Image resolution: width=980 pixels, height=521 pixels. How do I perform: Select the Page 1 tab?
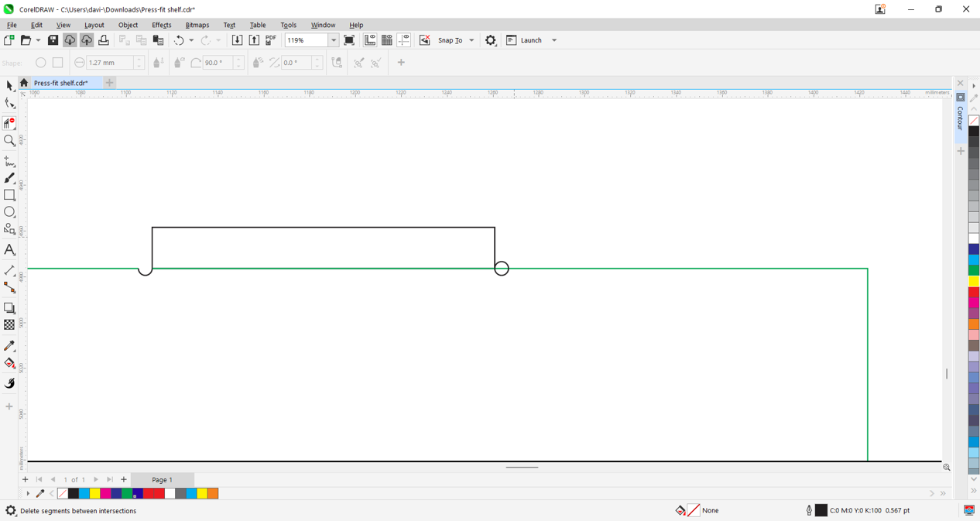point(163,480)
